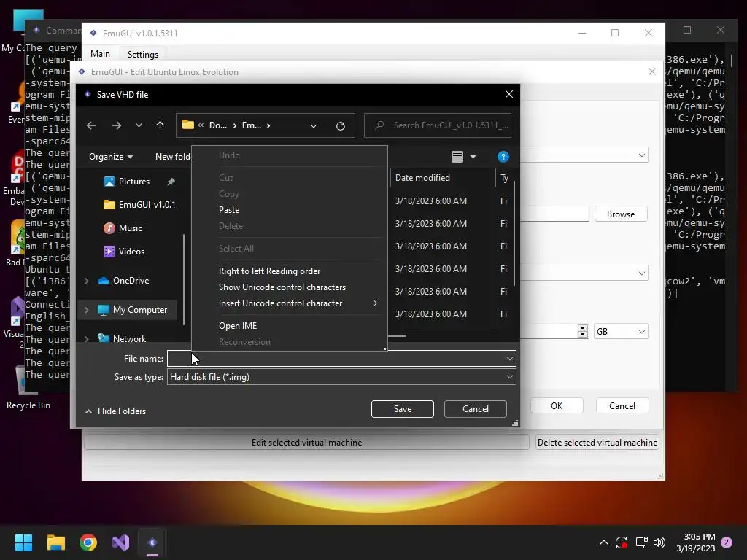Viewport: 747px width, 560px height.
Task: Open Visual Studio from the taskbar
Action: (120, 542)
